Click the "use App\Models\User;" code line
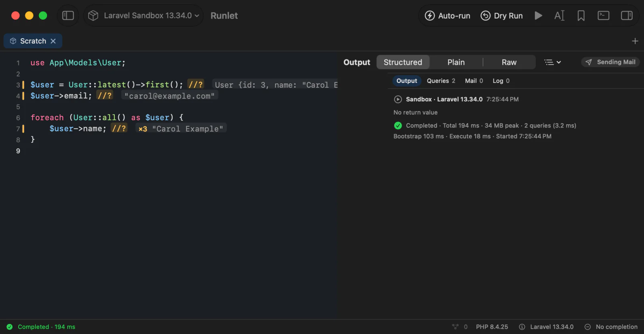 tap(78, 63)
